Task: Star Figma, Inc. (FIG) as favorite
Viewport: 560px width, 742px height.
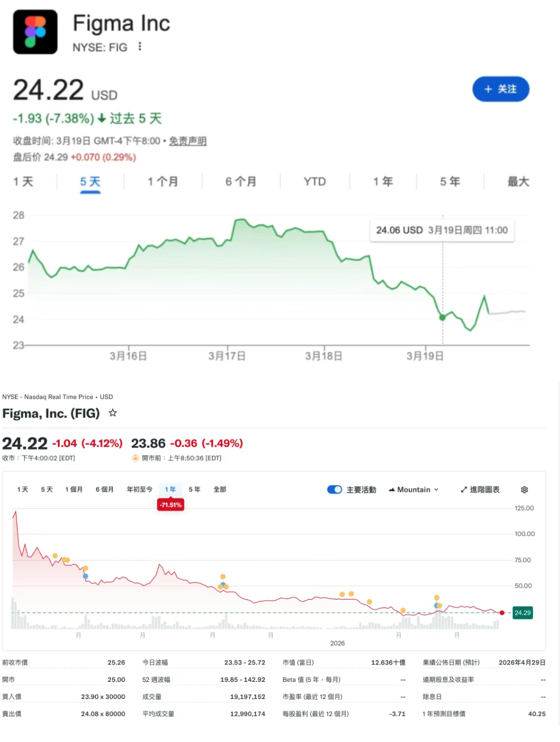Action: tap(113, 413)
